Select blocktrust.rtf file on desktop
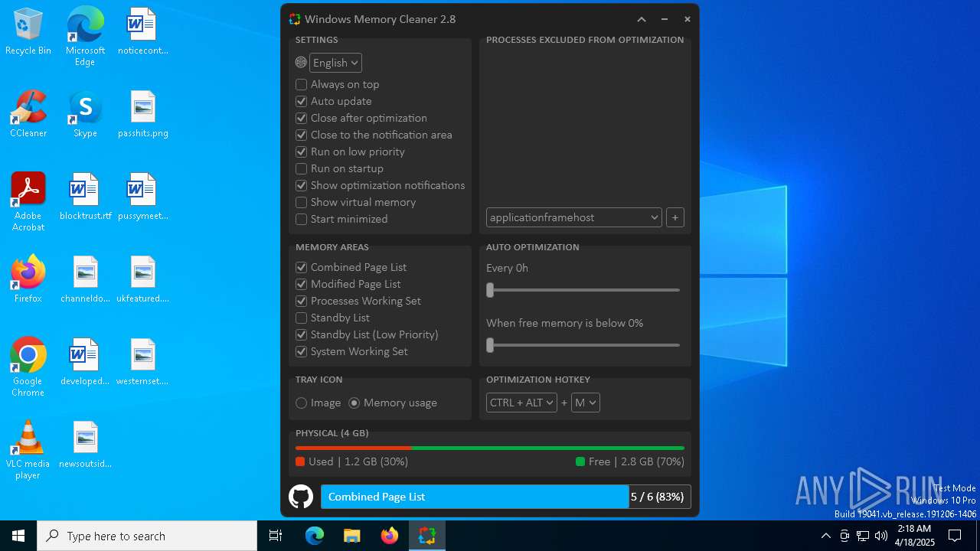Viewport: 980px width, 551px height. point(85,197)
